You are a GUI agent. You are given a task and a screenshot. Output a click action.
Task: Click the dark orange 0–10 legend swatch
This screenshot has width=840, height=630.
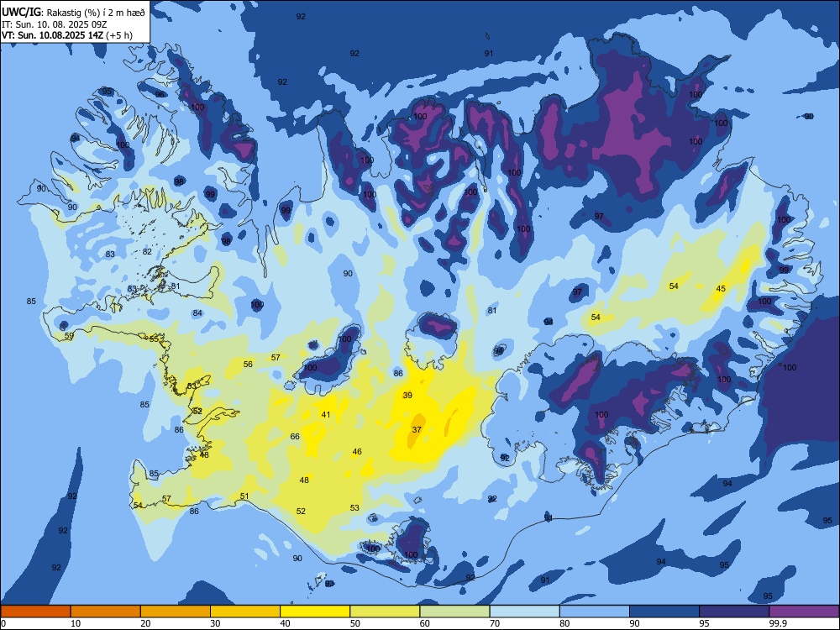pos(36,612)
